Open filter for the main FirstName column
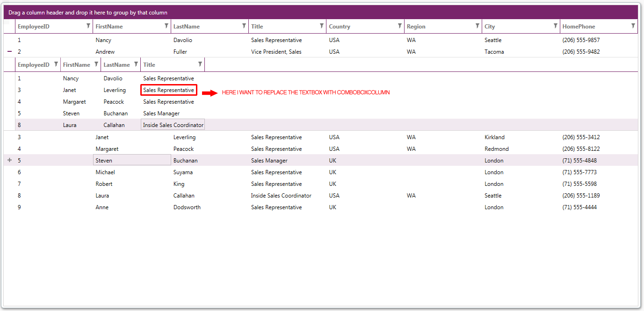 pyautogui.click(x=166, y=26)
